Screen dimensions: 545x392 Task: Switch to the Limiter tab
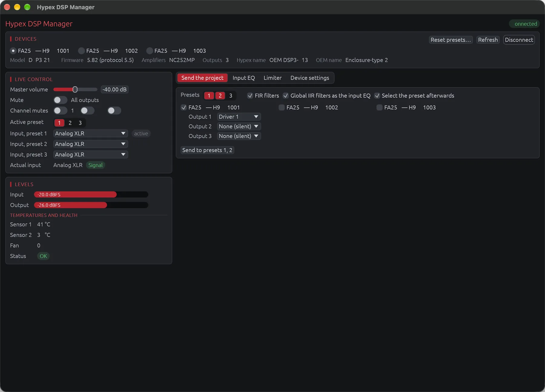click(x=272, y=78)
